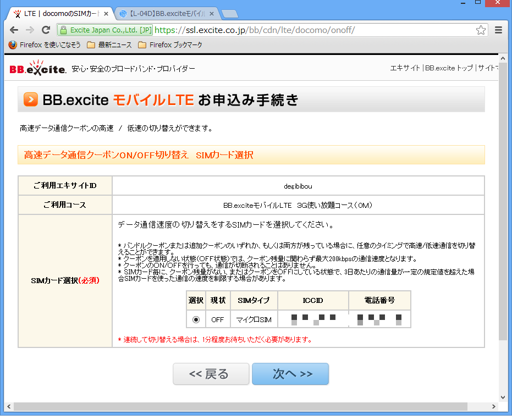512x420 pixels.
Task: Click the SIMタイプ column header
Action: coord(254,300)
